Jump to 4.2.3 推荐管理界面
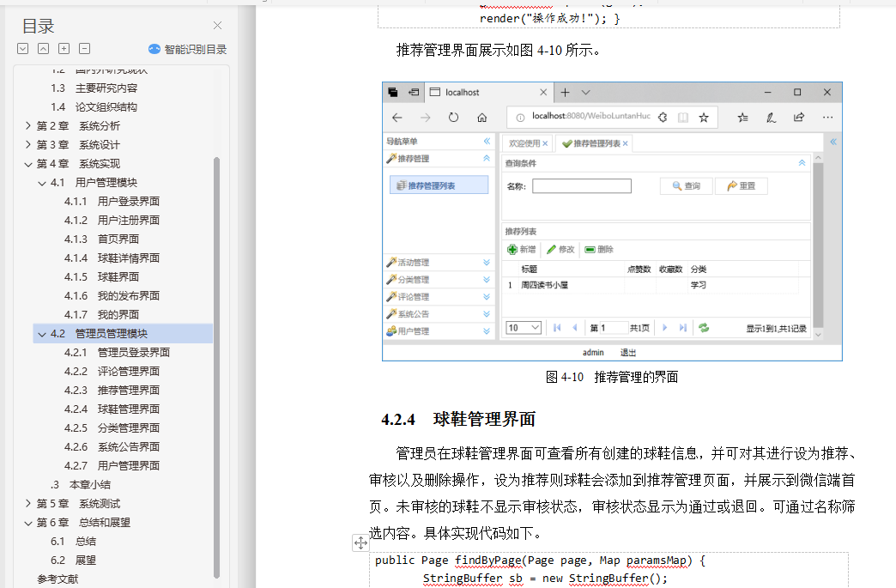Image resolution: width=896 pixels, height=588 pixels. pos(112,390)
